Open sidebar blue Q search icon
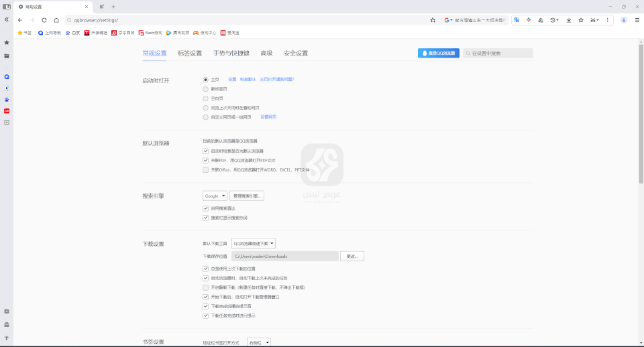The width and height of the screenshot is (644, 347). (x=7, y=76)
